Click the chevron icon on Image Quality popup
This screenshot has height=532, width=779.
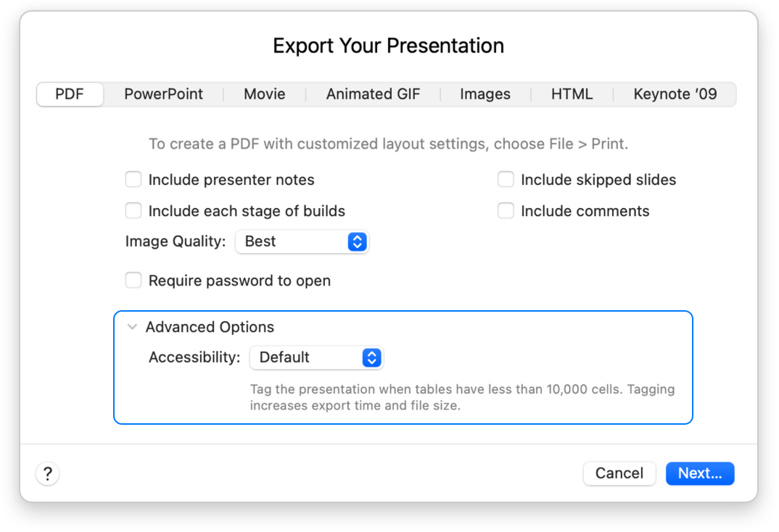(x=356, y=241)
